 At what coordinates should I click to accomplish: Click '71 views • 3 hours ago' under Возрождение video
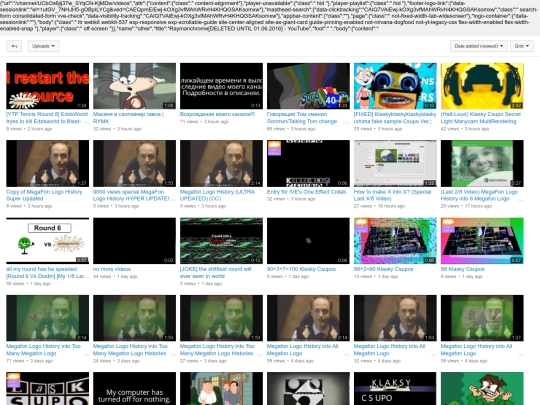[x=204, y=122]
